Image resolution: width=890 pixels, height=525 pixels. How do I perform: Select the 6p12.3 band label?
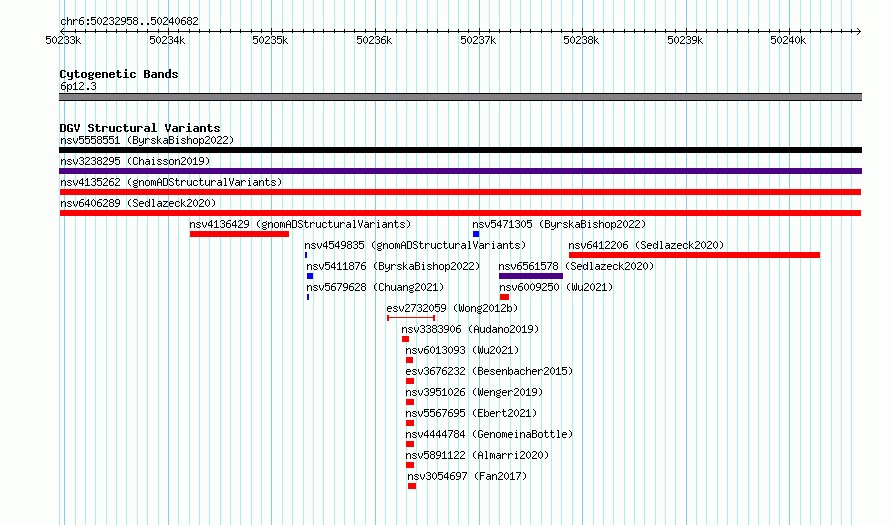(x=78, y=86)
